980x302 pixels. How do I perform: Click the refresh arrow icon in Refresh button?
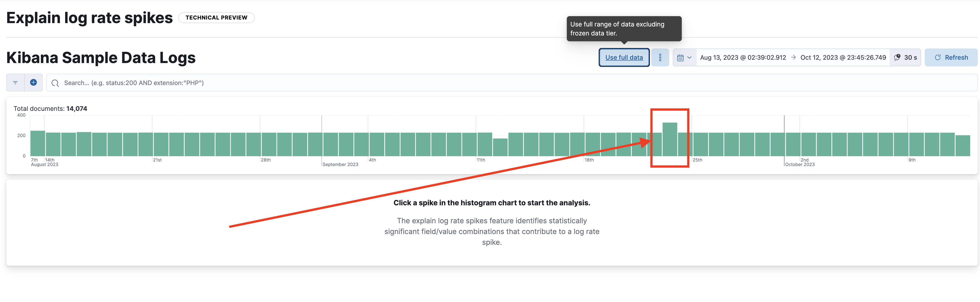[x=937, y=57]
